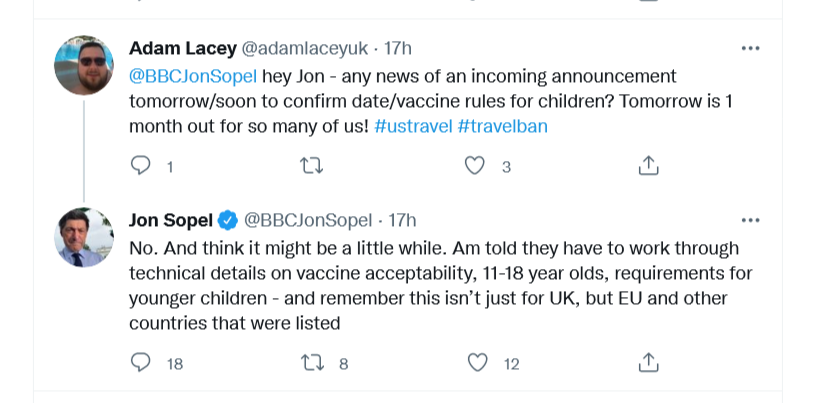Image resolution: width=820 pixels, height=403 pixels.
Task: Share Jon Sopel's tweet
Action: coord(648,363)
